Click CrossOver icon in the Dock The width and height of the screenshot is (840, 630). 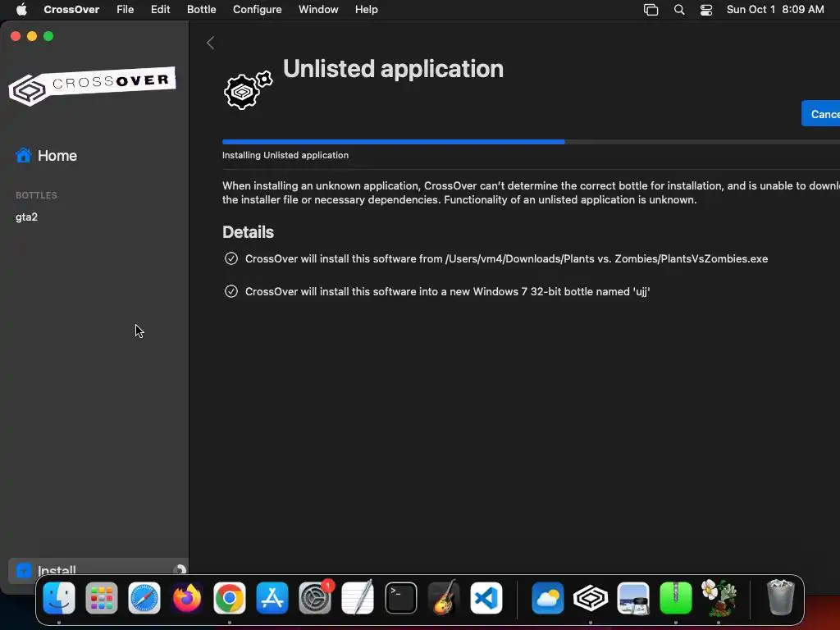point(591,597)
